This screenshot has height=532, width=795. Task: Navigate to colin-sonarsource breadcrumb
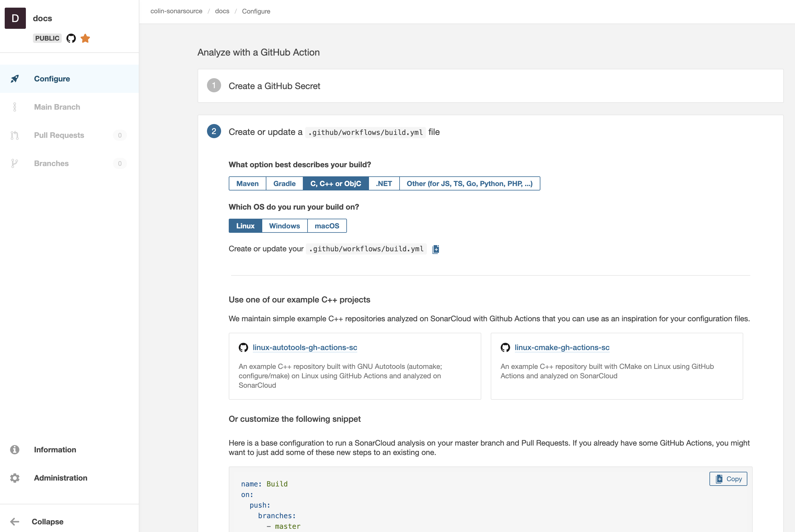point(176,11)
